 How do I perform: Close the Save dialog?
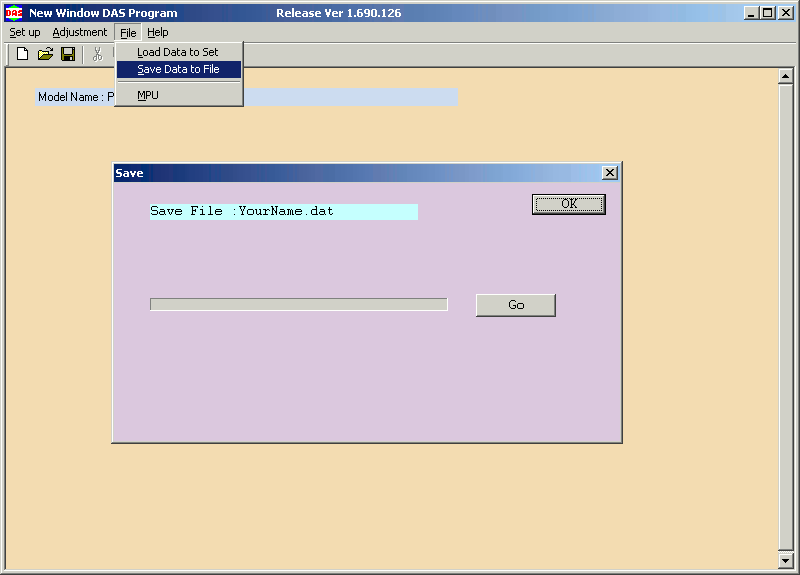(x=610, y=173)
